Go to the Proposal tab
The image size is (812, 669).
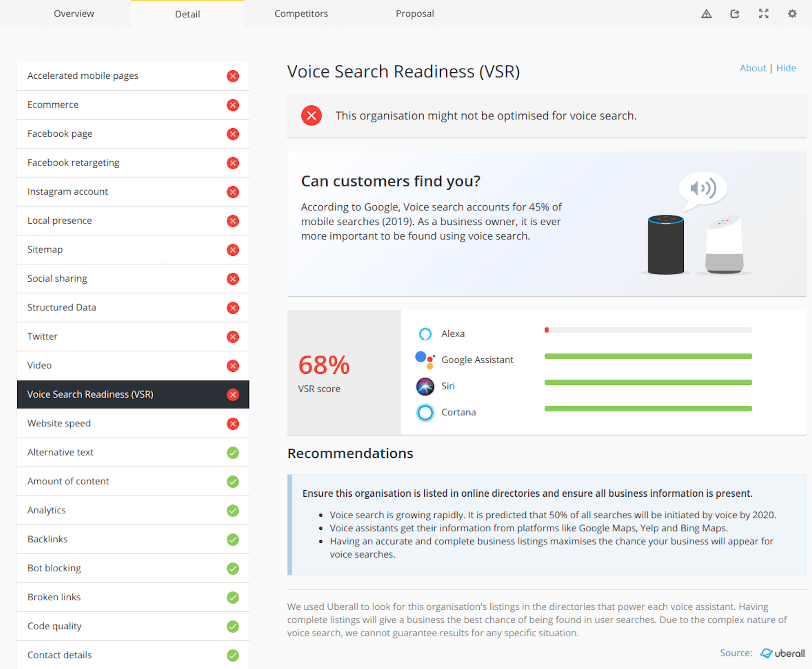[x=415, y=14]
